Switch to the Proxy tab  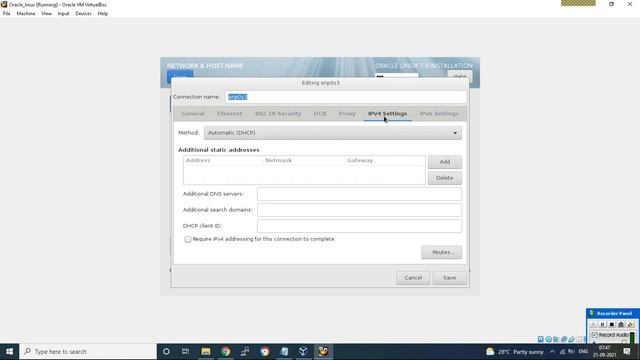pyautogui.click(x=347, y=113)
